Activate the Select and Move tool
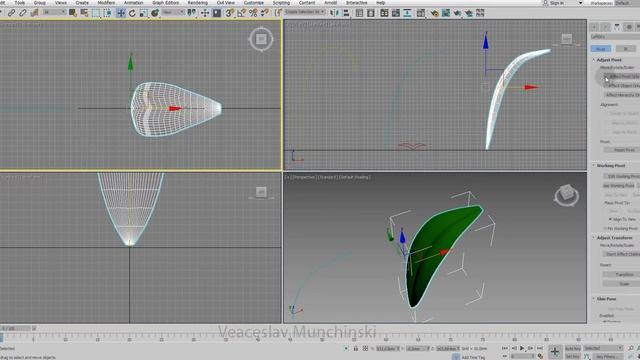This screenshot has height=360, width=640. (x=121, y=13)
